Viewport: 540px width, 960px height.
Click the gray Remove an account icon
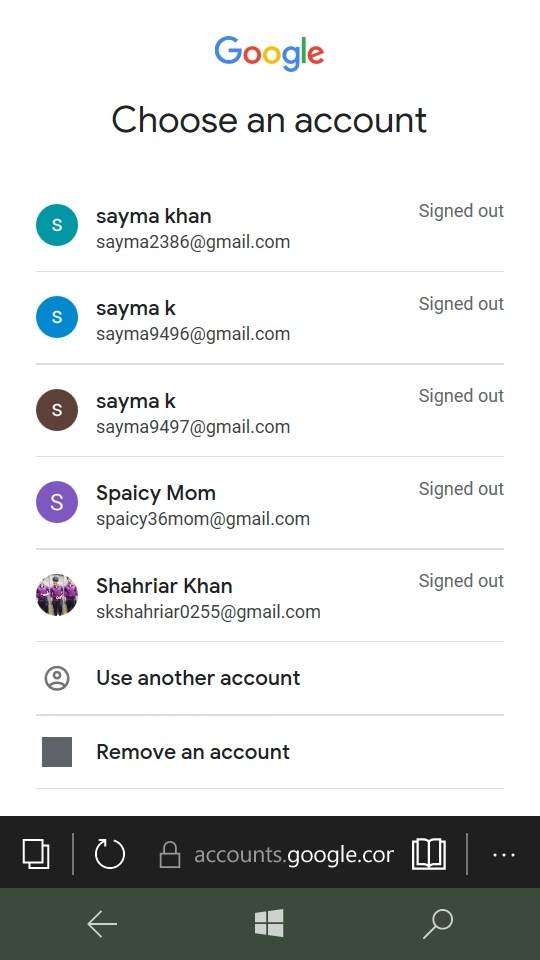click(57, 752)
